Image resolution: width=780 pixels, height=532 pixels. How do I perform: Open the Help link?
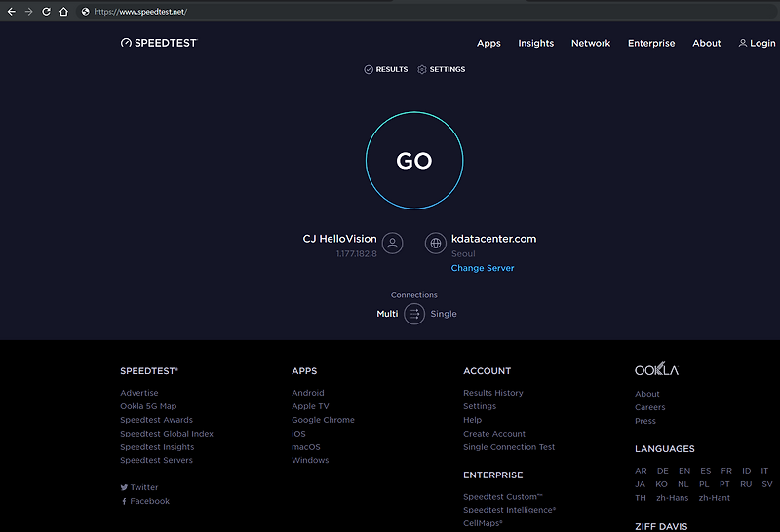pyautogui.click(x=473, y=420)
